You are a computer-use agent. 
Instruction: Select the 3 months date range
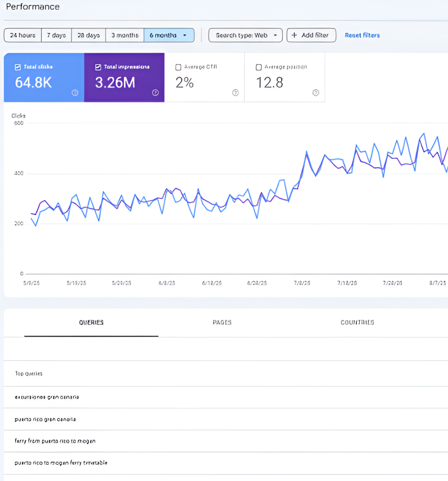(125, 35)
